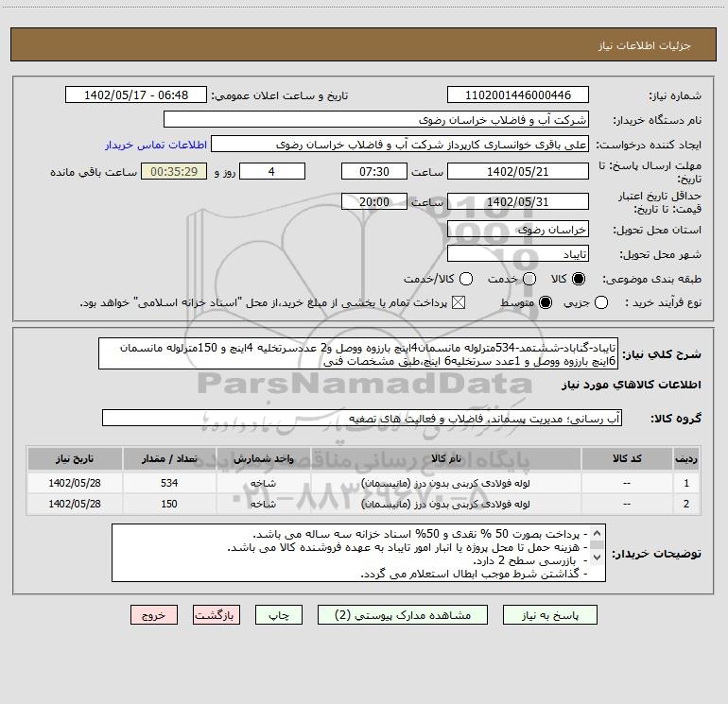Click the price validity date 1402/05/31
This screenshot has width=728, height=704.
pos(518,202)
